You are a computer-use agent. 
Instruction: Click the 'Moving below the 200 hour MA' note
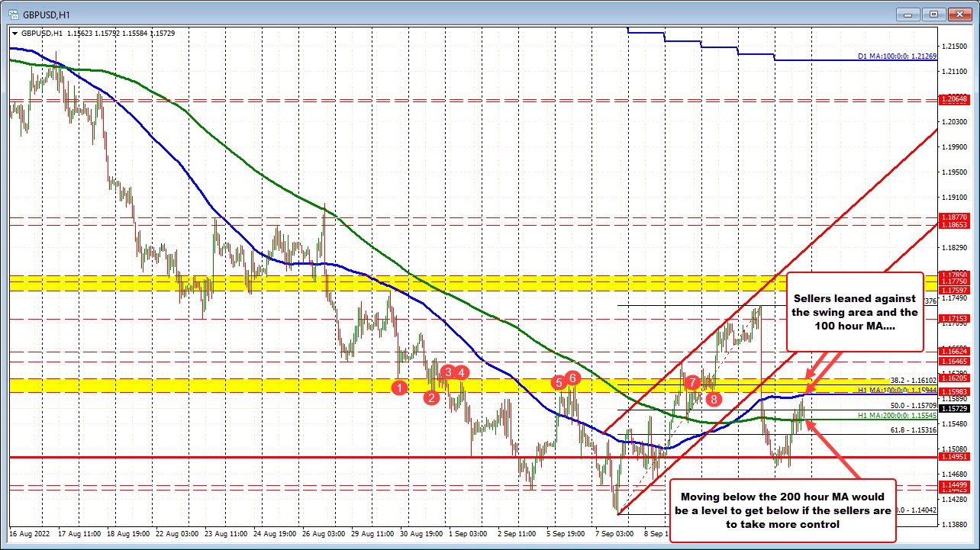tap(782, 510)
